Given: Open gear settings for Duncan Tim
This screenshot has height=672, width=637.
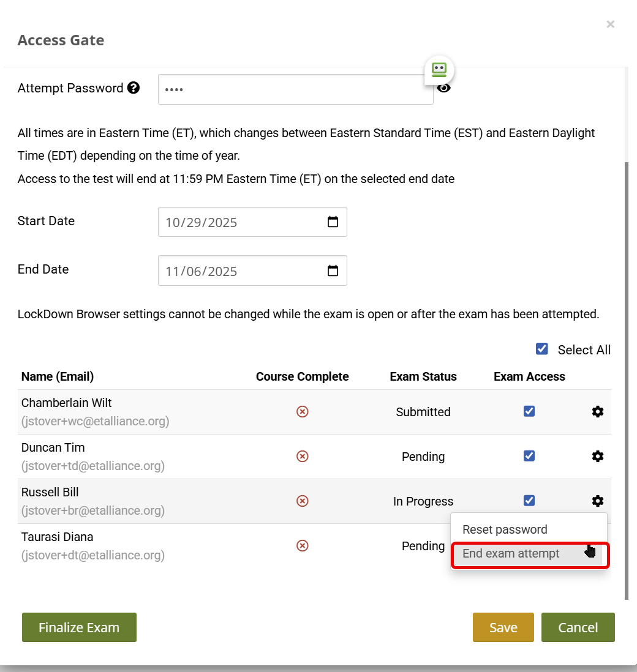Looking at the screenshot, I should tap(598, 457).
